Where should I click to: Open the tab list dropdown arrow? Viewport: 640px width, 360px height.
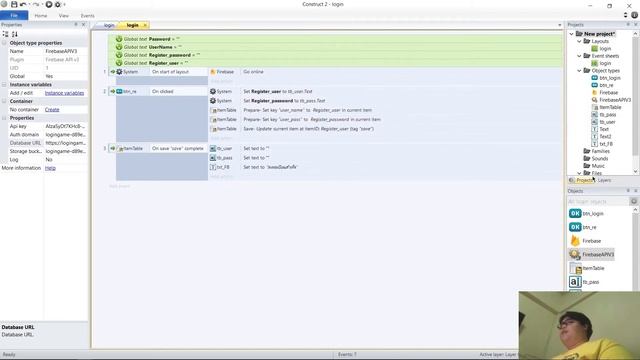pyautogui.click(x=560, y=25)
